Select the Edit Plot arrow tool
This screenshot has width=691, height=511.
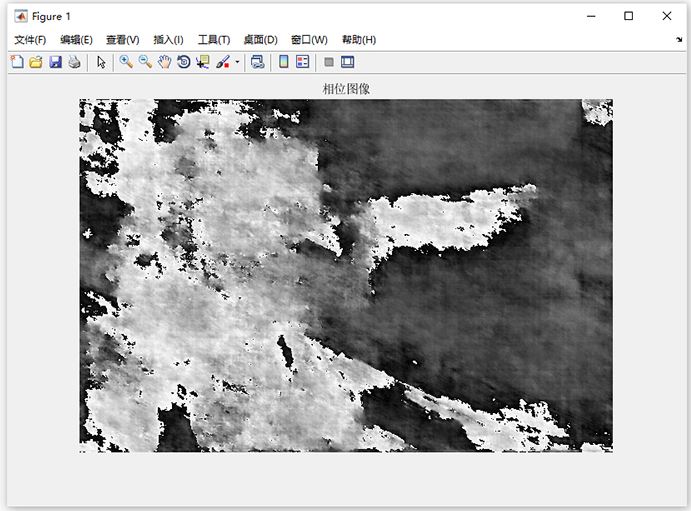(101, 62)
